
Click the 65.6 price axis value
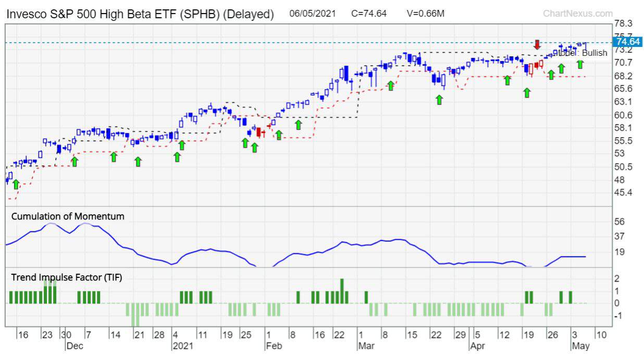[623, 89]
